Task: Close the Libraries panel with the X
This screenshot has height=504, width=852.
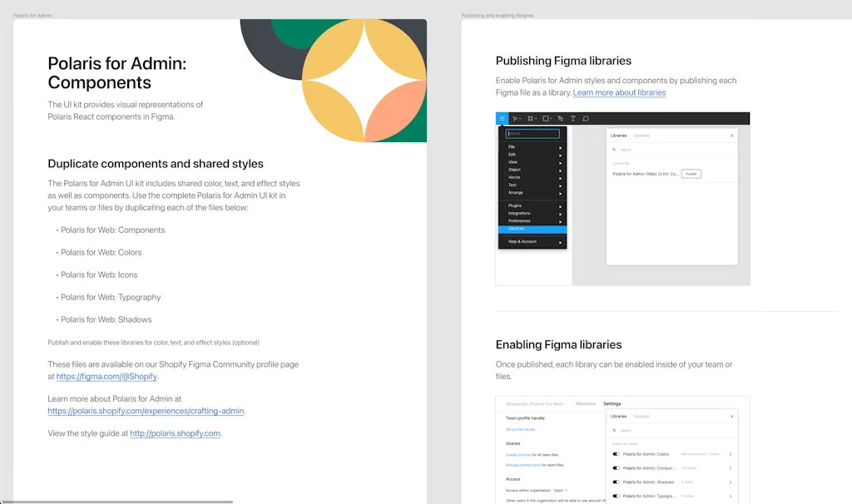Action: [732, 136]
